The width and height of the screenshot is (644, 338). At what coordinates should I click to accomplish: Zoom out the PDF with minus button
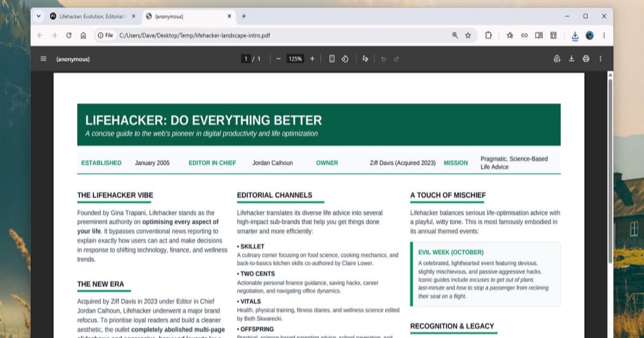point(278,59)
